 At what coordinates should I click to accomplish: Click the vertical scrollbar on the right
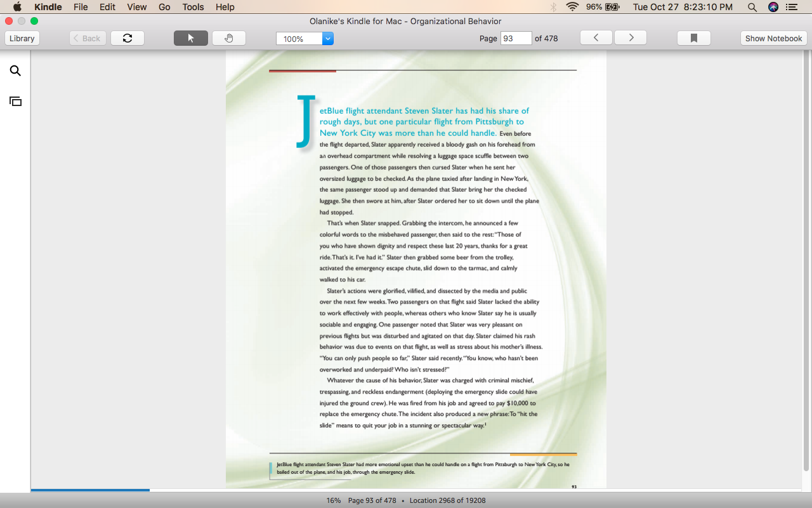coord(807,260)
